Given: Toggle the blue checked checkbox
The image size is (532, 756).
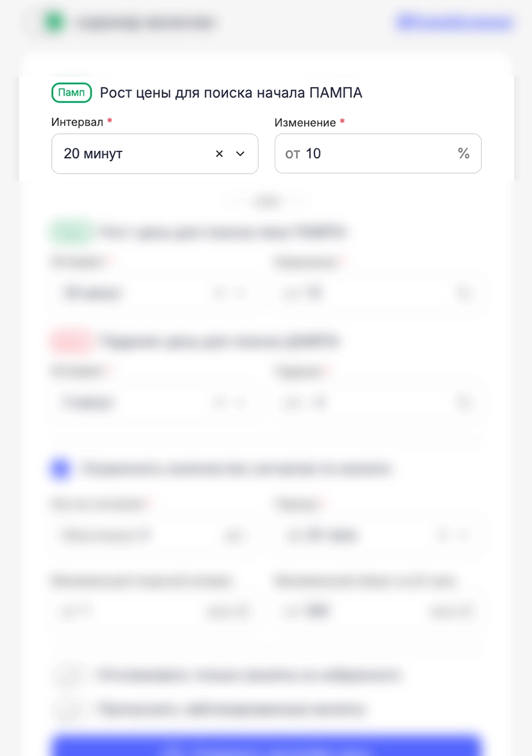Looking at the screenshot, I should [x=61, y=469].
